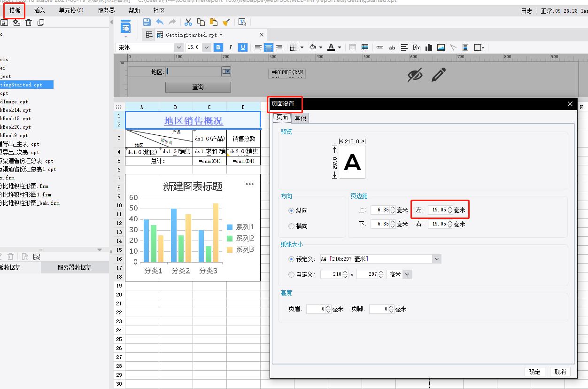
Task: Select the 社区 menu
Action: coord(159,10)
